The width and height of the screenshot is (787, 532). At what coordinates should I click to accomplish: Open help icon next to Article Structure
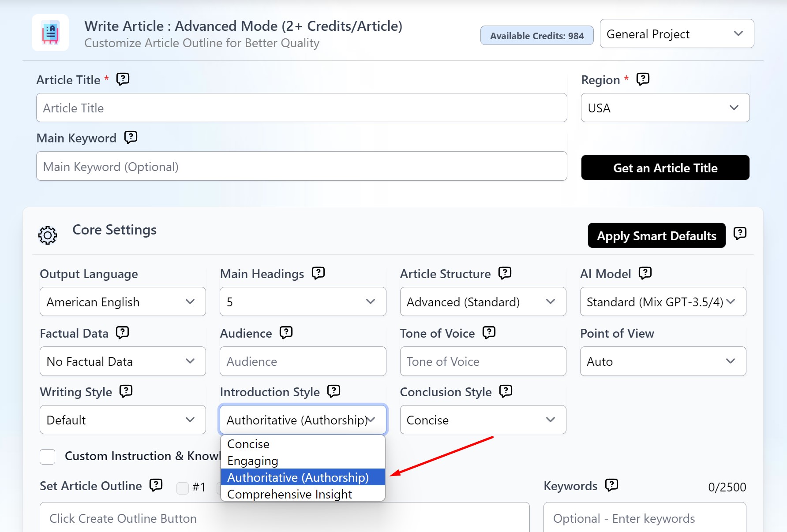coord(505,273)
